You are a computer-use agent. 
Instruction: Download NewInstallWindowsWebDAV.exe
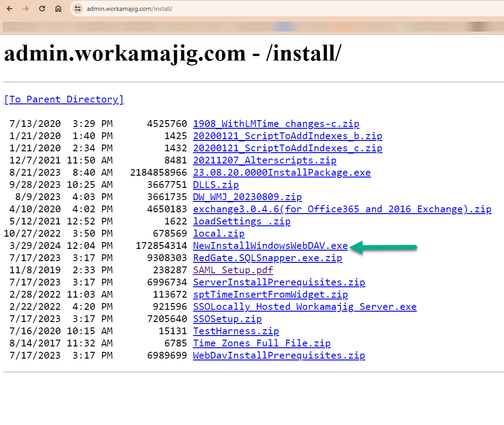[270, 246]
